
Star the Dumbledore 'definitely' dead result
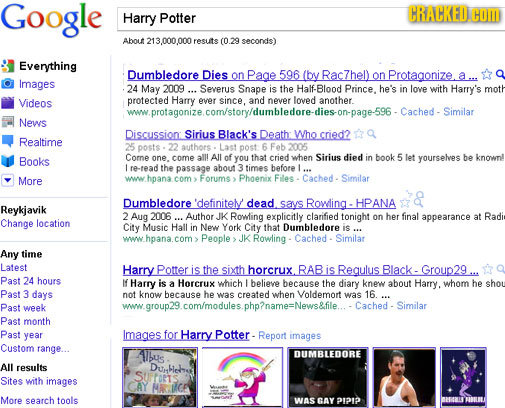coord(405,203)
